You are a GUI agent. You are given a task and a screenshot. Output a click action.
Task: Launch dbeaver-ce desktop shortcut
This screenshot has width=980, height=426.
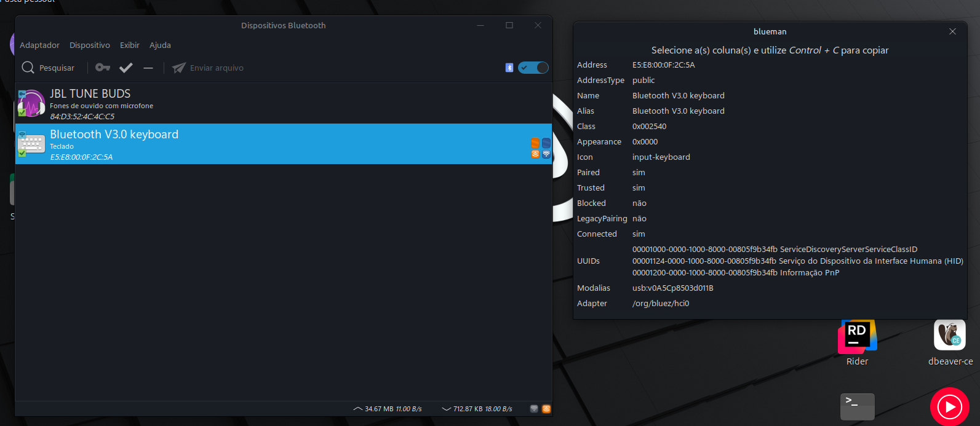[x=949, y=336]
